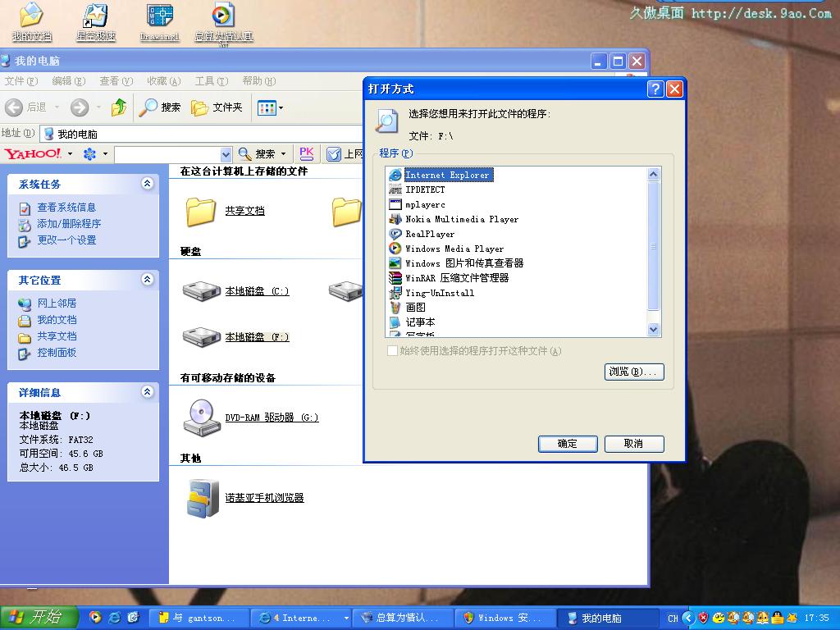Image resolution: width=840 pixels, height=630 pixels.
Task: Open the 编辑(E) menu
Action: [69, 81]
